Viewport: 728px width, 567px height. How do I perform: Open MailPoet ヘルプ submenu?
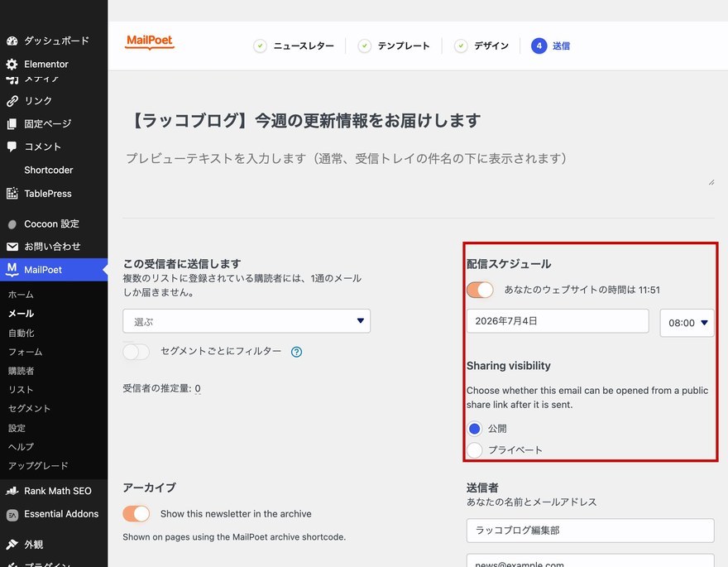(x=21, y=447)
